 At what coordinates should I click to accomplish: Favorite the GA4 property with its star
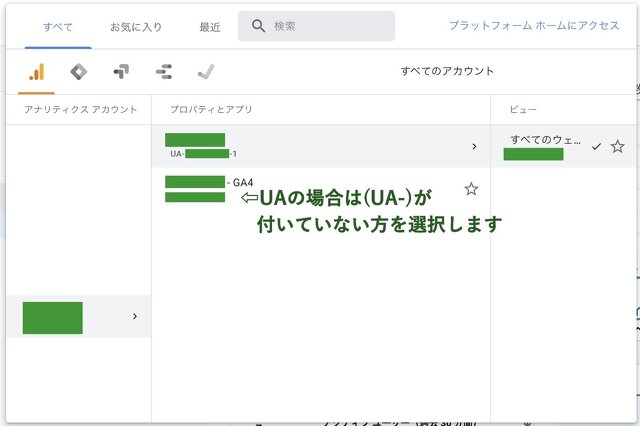coord(471,189)
